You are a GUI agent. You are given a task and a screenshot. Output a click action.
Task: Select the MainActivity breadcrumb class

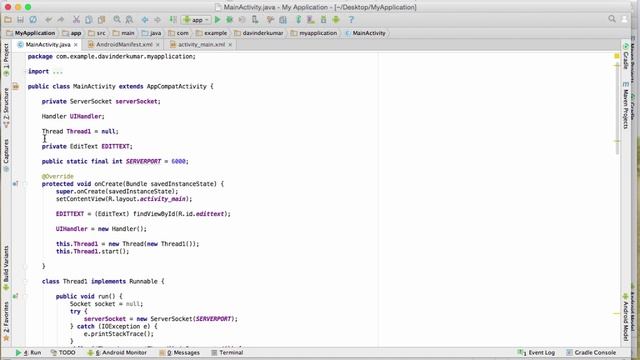pyautogui.click(x=365, y=33)
